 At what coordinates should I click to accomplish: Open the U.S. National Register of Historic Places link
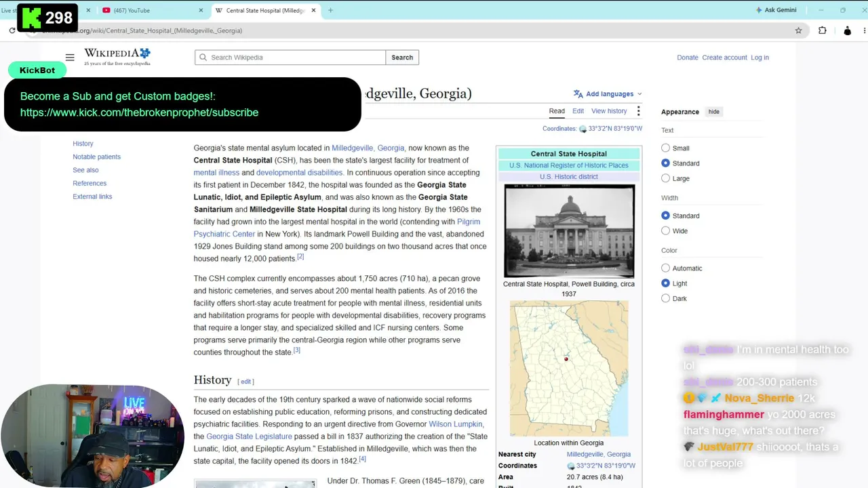coord(569,165)
